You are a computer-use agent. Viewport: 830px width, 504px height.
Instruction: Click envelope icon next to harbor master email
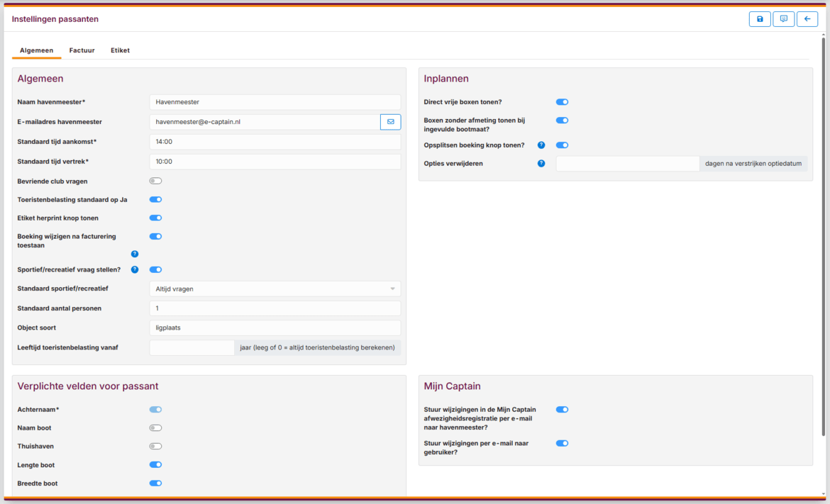390,122
